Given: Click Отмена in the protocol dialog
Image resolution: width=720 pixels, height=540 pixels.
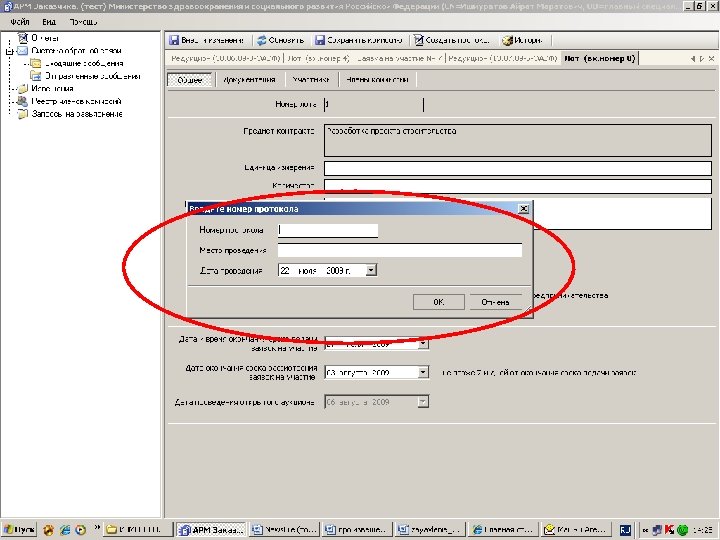Looking at the screenshot, I should tap(495, 302).
